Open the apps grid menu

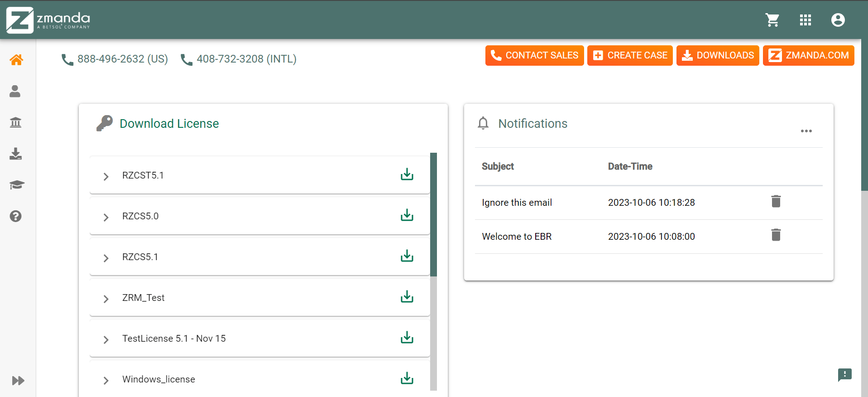806,20
